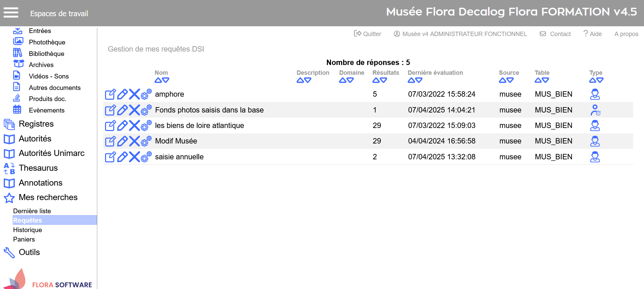This screenshot has width=644, height=289.
Task: Sort Nom column ascending
Action: coord(158,81)
